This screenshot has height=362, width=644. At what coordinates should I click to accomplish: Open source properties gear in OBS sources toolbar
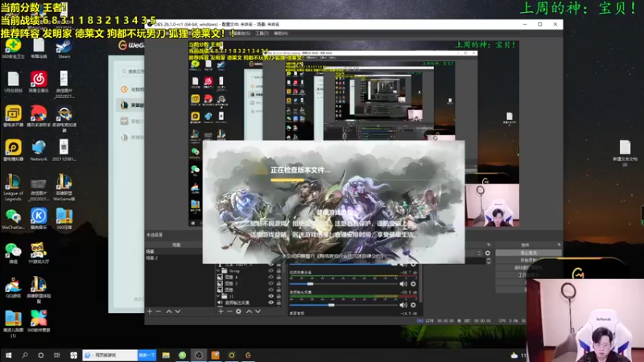(x=238, y=311)
